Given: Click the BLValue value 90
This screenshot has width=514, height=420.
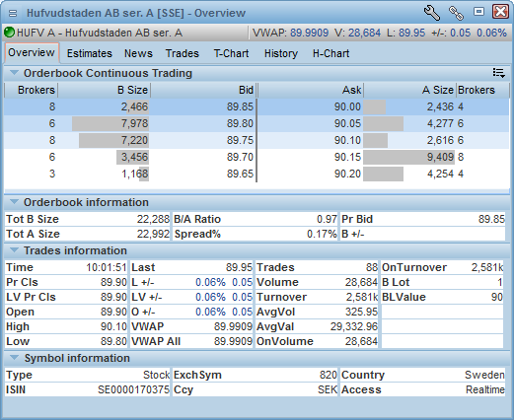Looking at the screenshot, I should pyautogui.click(x=497, y=297).
